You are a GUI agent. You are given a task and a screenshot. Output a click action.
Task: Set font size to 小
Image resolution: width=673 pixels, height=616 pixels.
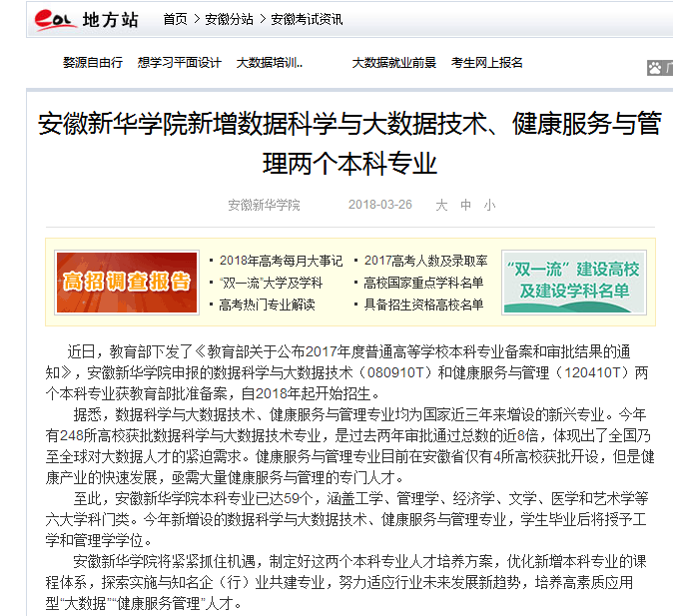tap(488, 205)
